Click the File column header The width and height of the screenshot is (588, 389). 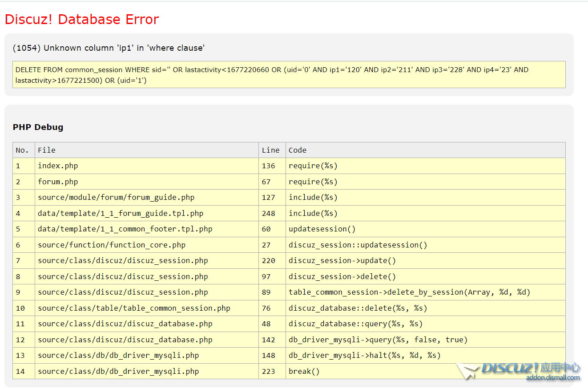[x=47, y=150]
